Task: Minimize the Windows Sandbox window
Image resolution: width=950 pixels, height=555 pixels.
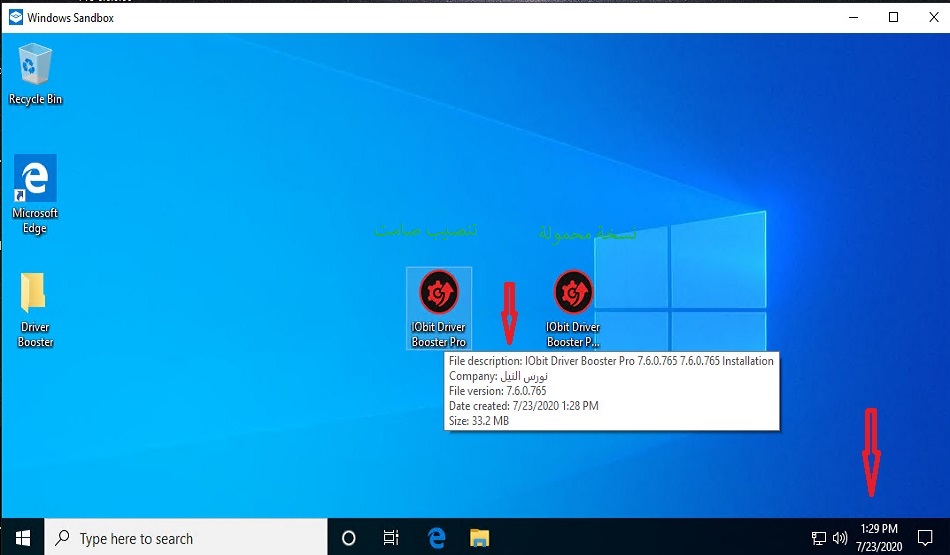Action: [853, 17]
